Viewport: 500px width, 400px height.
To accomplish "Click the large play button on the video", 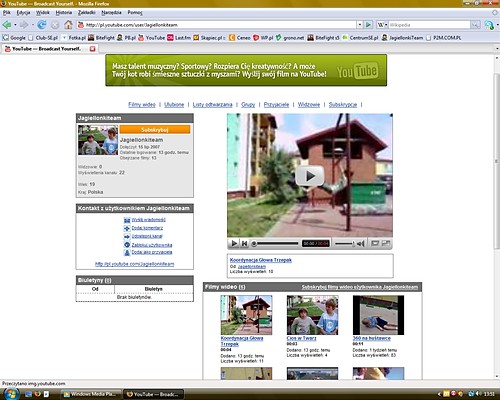I will tap(309, 176).
